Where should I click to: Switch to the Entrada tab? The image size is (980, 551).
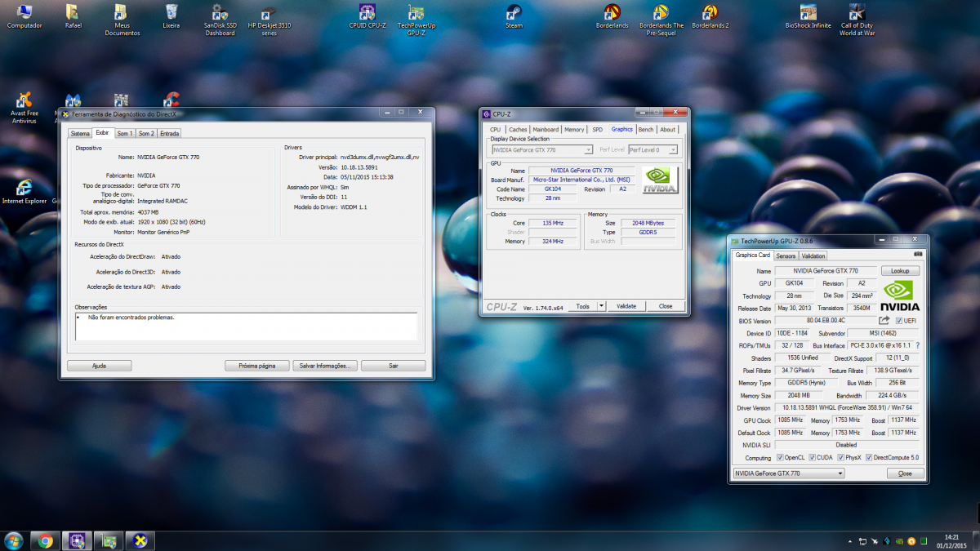click(169, 133)
